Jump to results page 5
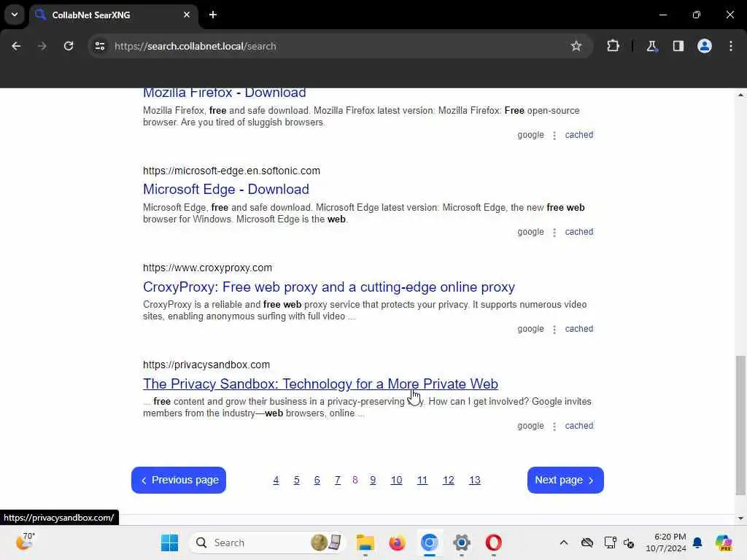 pyautogui.click(x=296, y=480)
